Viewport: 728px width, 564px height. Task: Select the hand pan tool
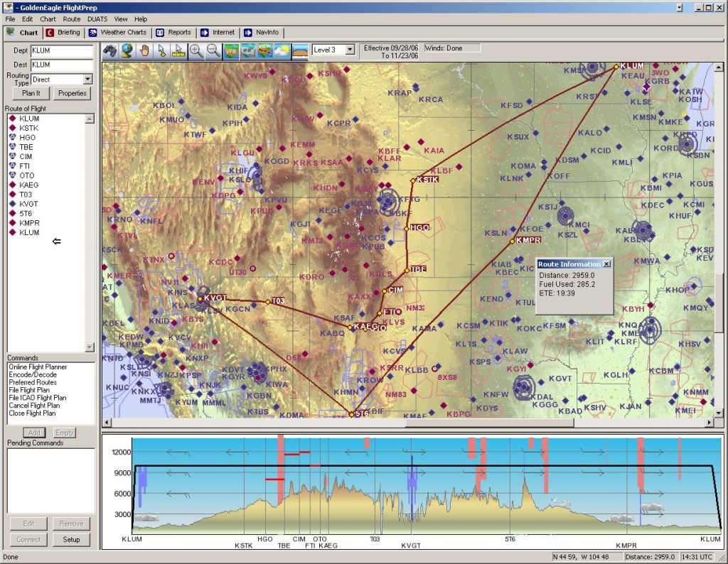144,50
